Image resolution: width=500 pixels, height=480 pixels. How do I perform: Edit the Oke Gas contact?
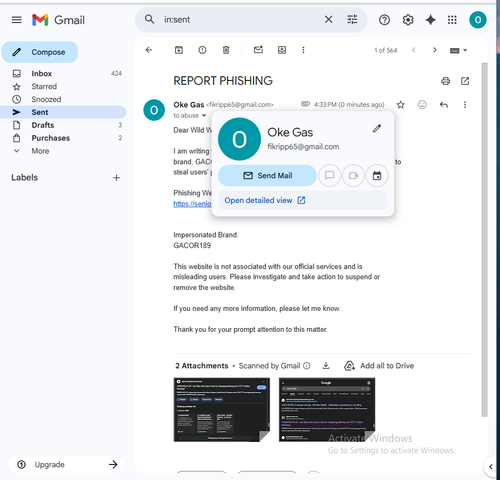377,128
